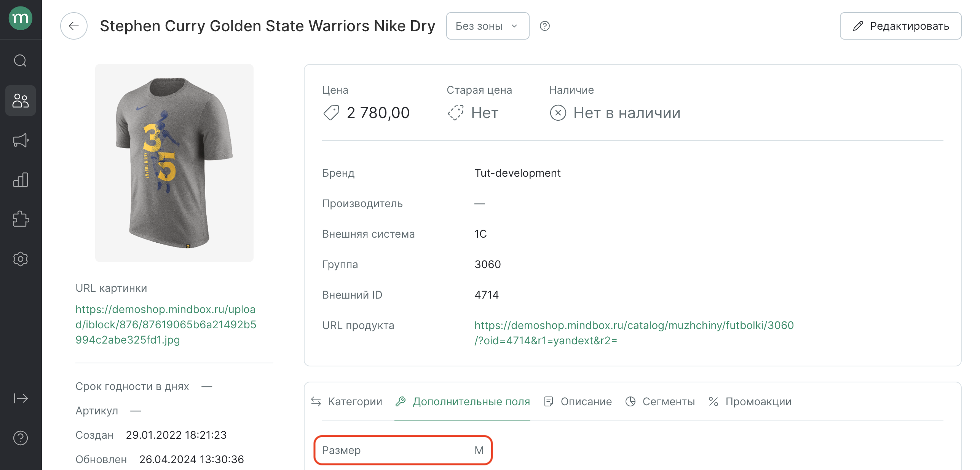Click the price value '2 780,00'
The width and height of the screenshot is (980, 470).
[x=378, y=113]
